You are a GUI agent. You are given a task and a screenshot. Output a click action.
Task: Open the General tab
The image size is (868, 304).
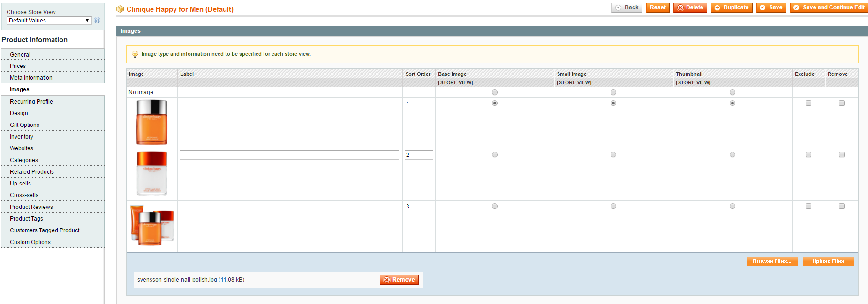pos(53,54)
